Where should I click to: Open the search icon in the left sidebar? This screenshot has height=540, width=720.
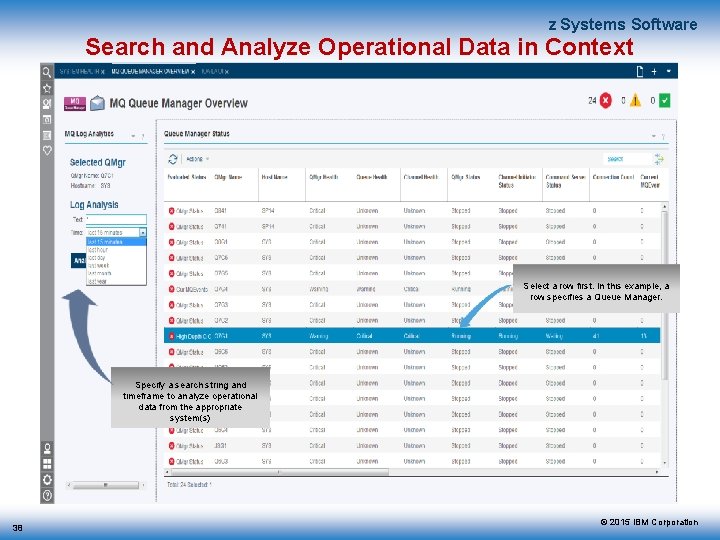coord(47,72)
